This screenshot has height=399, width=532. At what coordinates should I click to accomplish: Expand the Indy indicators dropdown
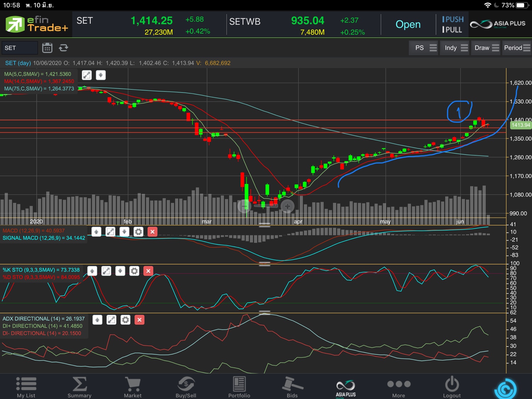[456, 48]
